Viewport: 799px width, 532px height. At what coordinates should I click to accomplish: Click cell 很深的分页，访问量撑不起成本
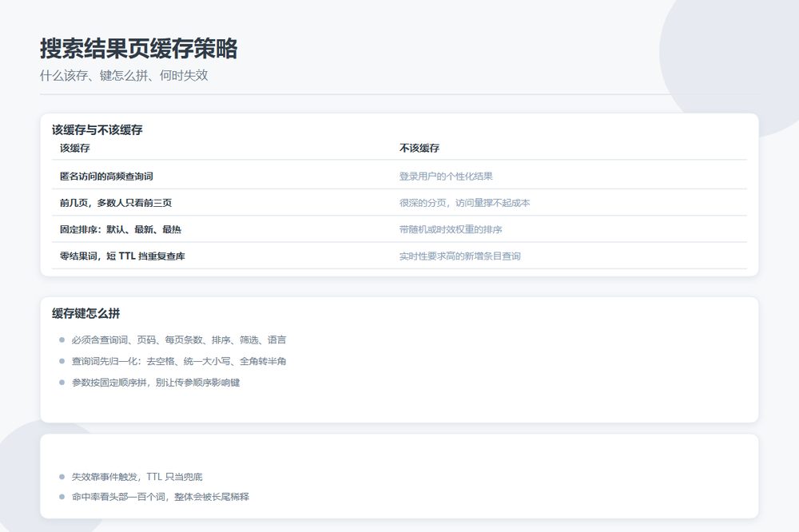tap(465, 203)
